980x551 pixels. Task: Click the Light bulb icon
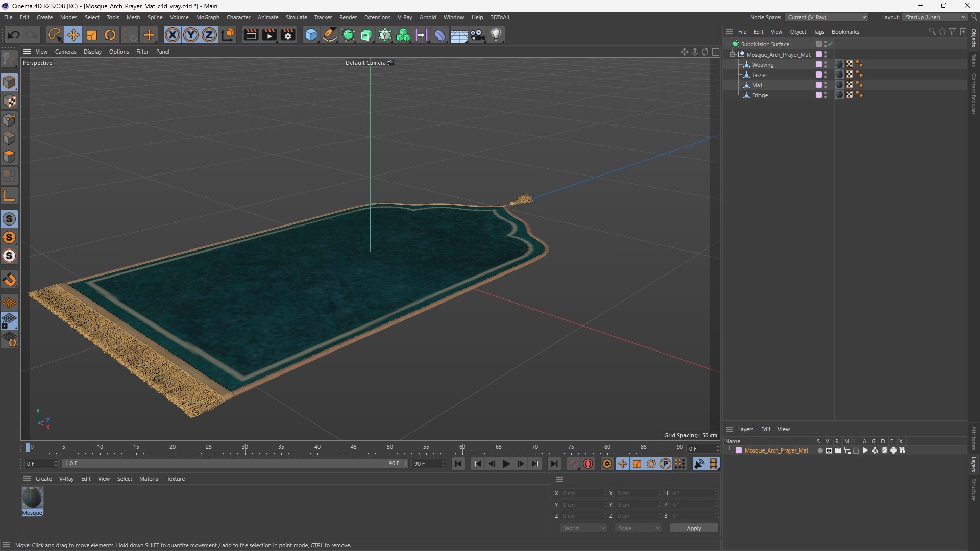click(x=496, y=35)
